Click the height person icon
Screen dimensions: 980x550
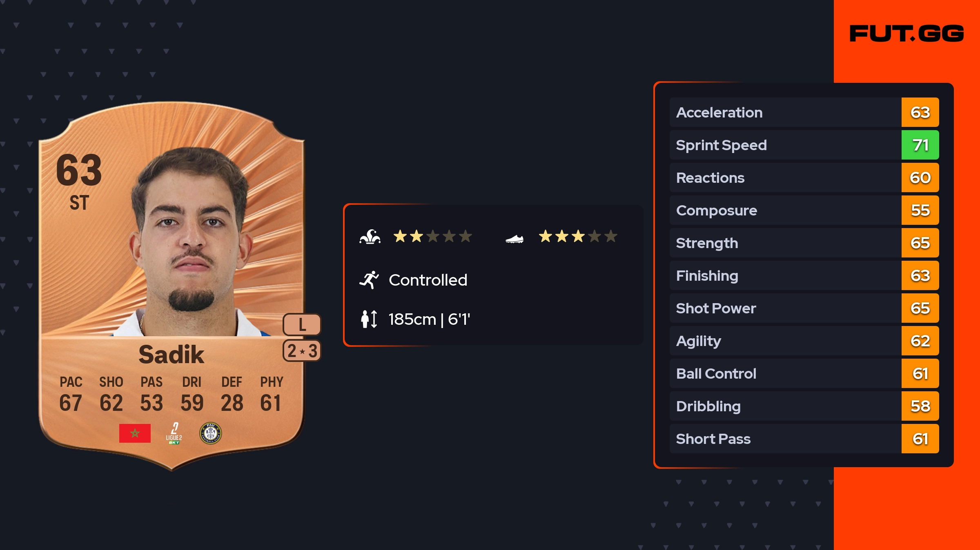369,319
